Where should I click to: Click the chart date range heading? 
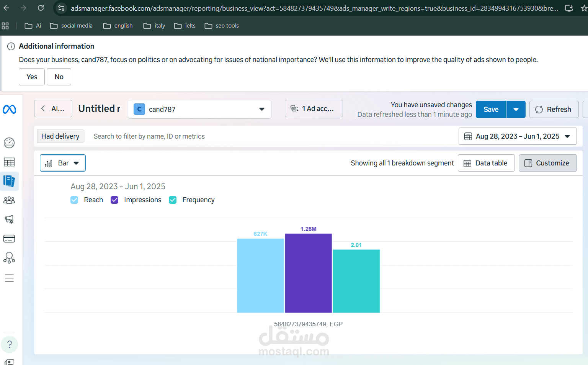coord(118,187)
